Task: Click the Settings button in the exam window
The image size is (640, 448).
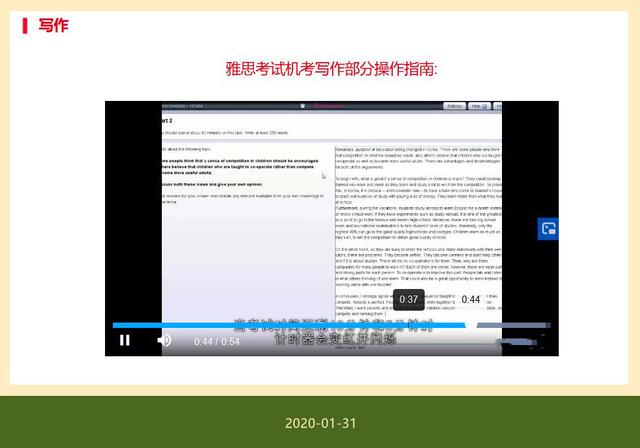Action: [454, 106]
